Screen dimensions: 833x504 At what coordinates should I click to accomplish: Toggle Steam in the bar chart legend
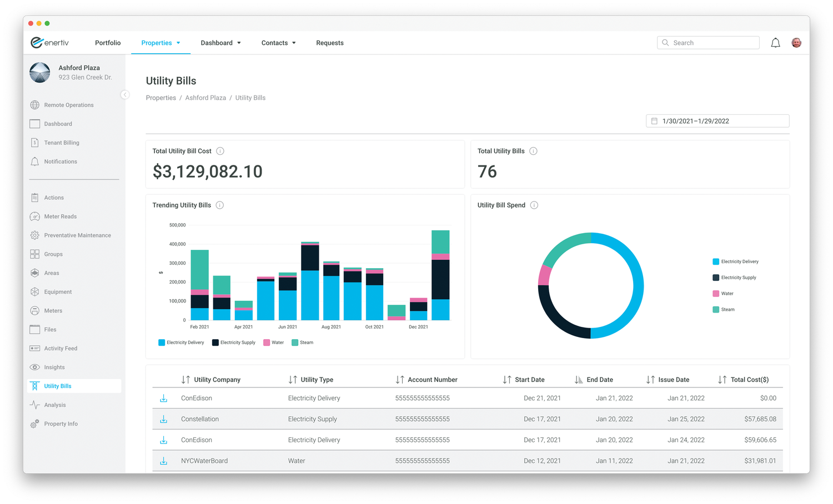click(303, 342)
